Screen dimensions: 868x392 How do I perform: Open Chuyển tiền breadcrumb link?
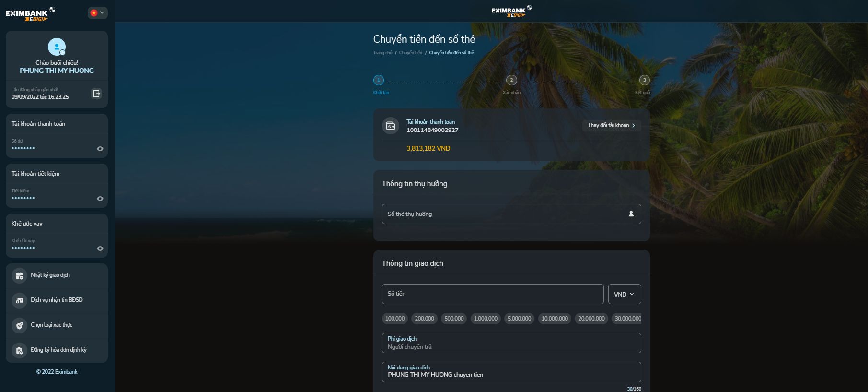click(410, 53)
